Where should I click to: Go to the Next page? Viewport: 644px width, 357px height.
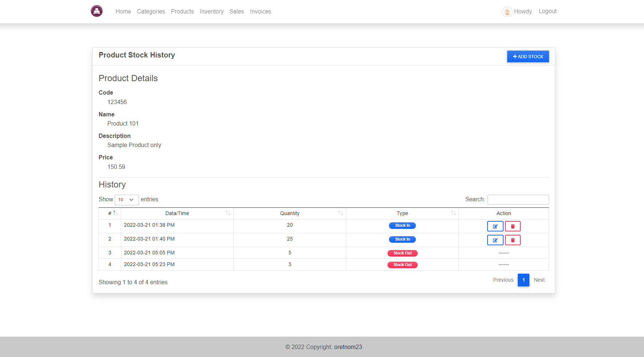(539, 280)
